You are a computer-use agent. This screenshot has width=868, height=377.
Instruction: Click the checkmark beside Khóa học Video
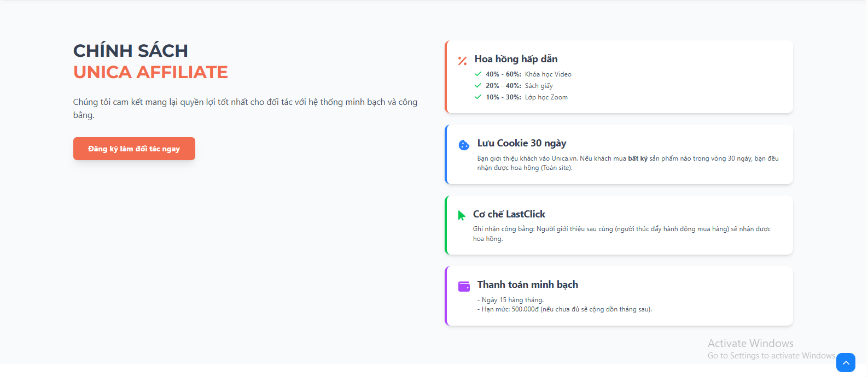[478, 74]
